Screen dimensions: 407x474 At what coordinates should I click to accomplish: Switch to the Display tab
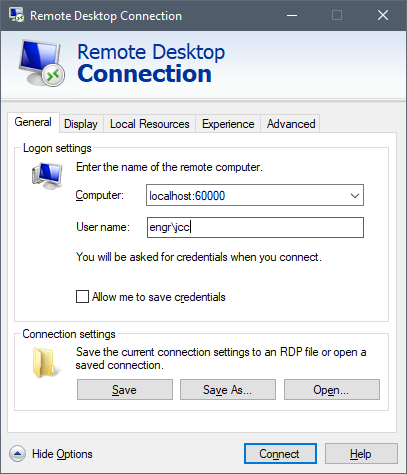81,124
